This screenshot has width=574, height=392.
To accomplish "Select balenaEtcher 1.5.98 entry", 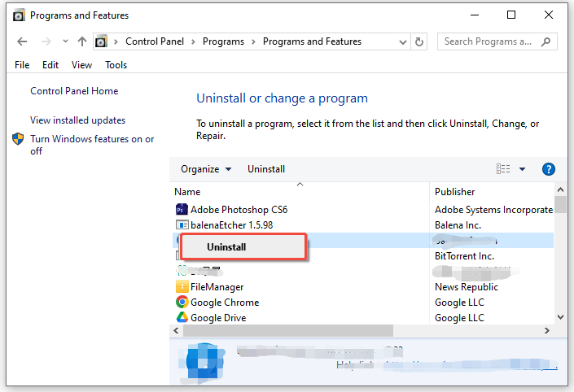I will tap(232, 225).
